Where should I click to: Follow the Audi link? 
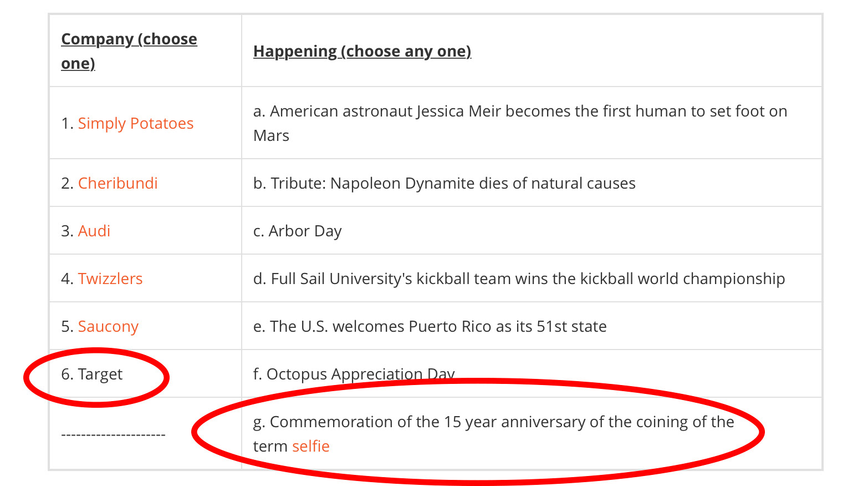coord(94,231)
